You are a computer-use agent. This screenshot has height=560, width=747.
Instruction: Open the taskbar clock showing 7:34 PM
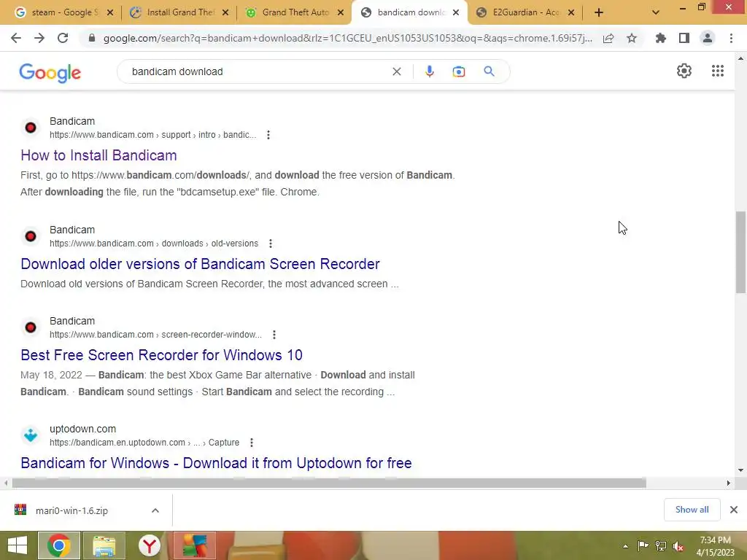715,545
